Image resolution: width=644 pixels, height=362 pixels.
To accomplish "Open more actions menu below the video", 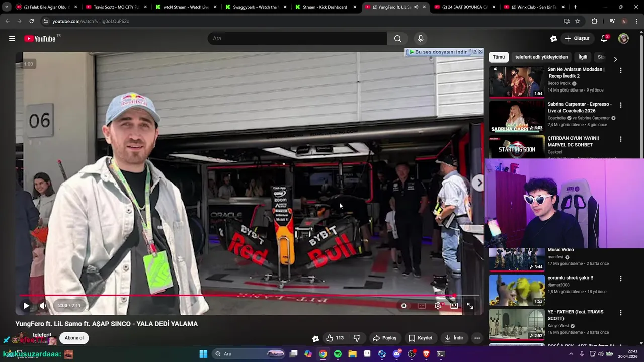I will pyautogui.click(x=477, y=338).
